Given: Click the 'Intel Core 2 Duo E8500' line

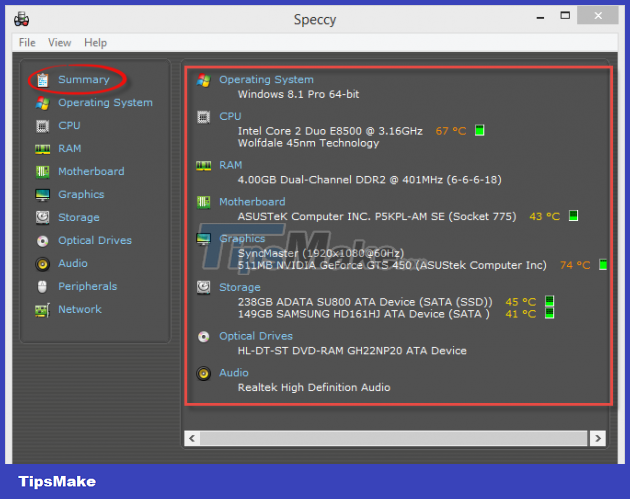Looking at the screenshot, I should (330, 131).
